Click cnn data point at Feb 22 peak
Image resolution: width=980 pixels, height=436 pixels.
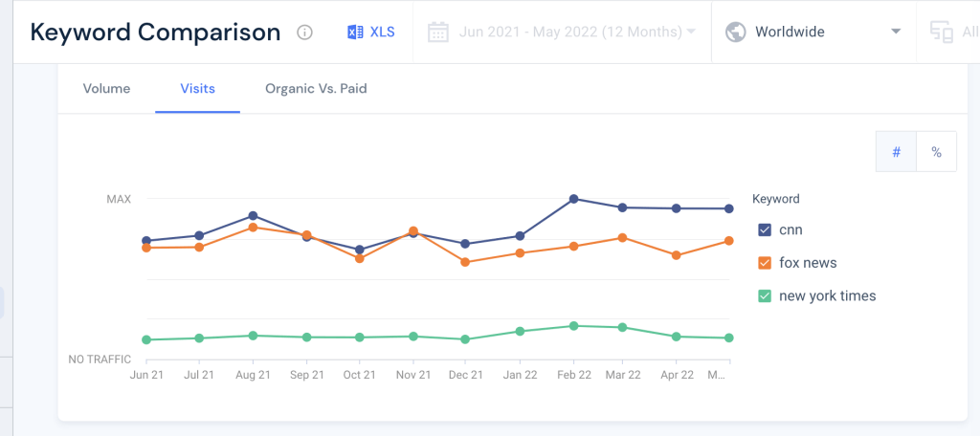click(x=573, y=199)
